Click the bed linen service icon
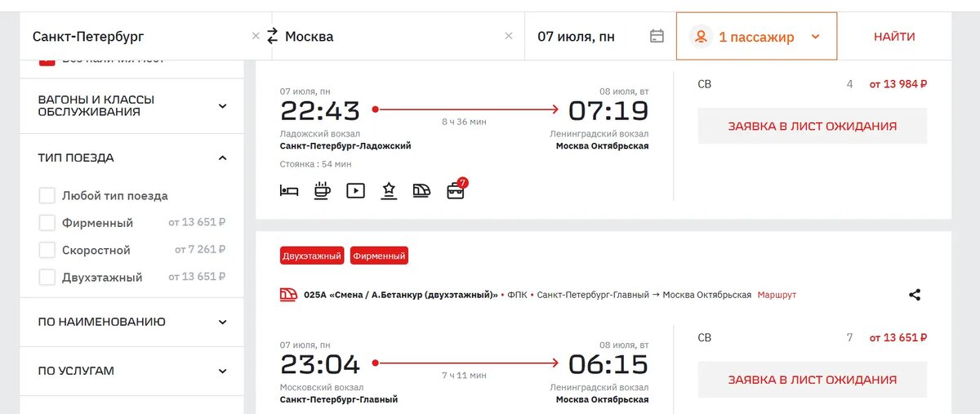 289,191
